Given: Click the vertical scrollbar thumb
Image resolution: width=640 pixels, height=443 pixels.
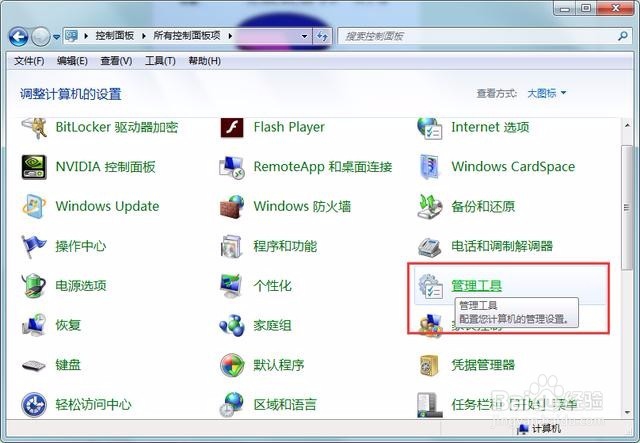Looking at the screenshot, I should pyautogui.click(x=627, y=207).
